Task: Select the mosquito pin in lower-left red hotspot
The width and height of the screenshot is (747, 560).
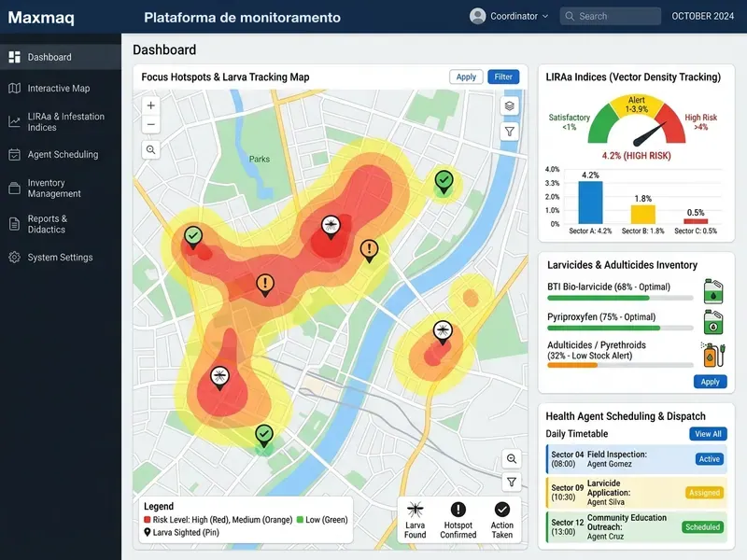Action: pos(219,378)
